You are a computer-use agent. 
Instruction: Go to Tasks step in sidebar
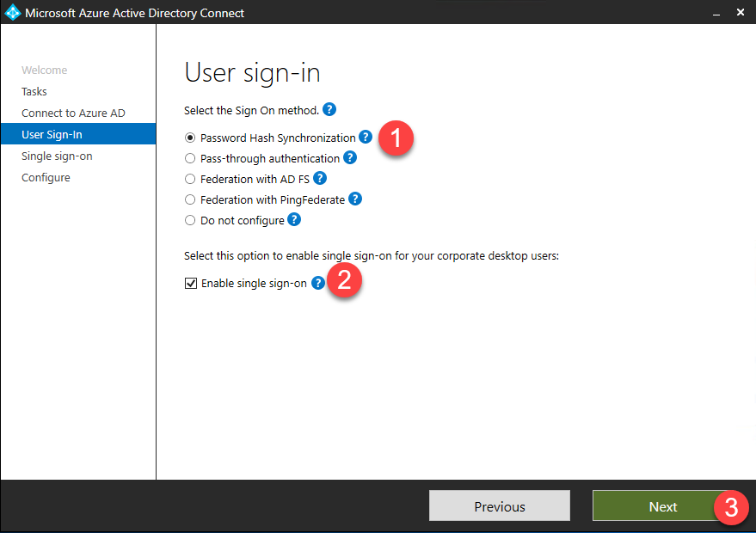click(34, 92)
